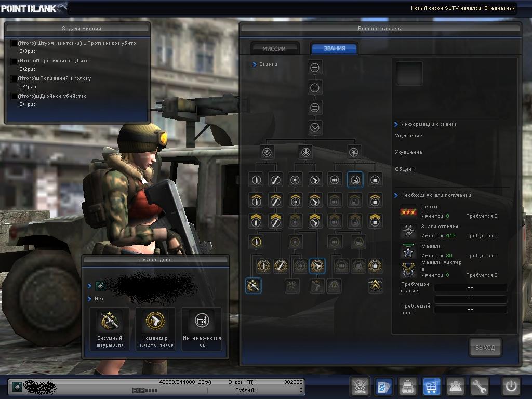Viewport: 532px width, 399px height.
Task: Open the inventory backpack icon
Action: pyautogui.click(x=407, y=386)
